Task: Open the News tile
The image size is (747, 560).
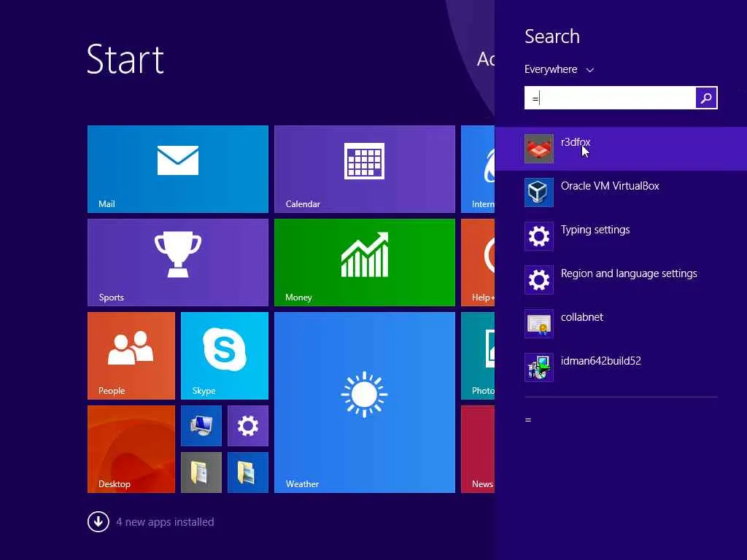Action: click(x=478, y=449)
